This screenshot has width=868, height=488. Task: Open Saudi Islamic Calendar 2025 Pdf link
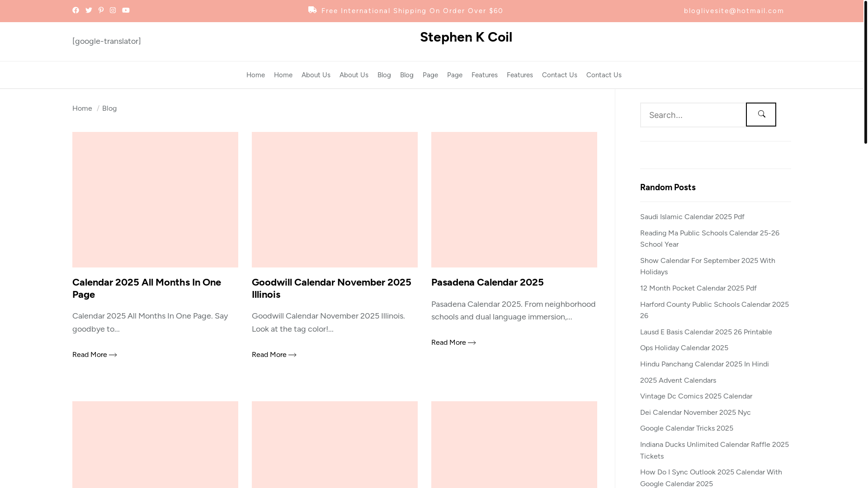point(692,217)
